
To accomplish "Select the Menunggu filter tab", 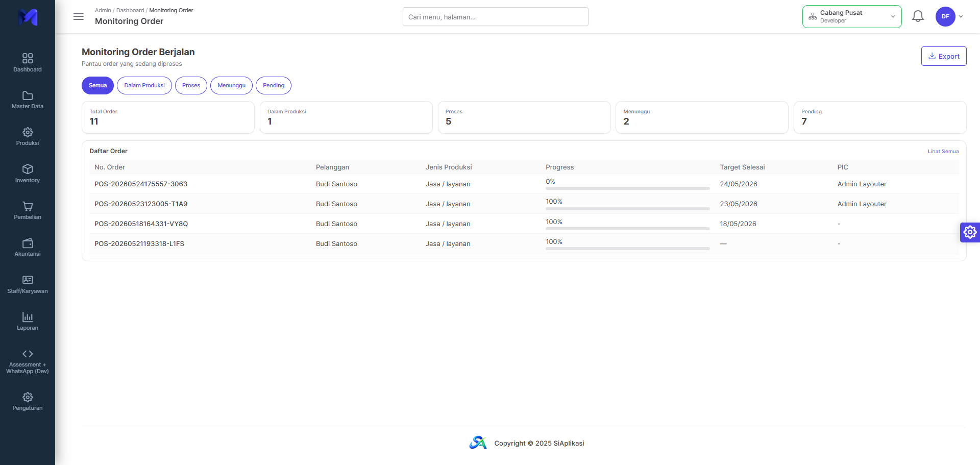I will [231, 85].
